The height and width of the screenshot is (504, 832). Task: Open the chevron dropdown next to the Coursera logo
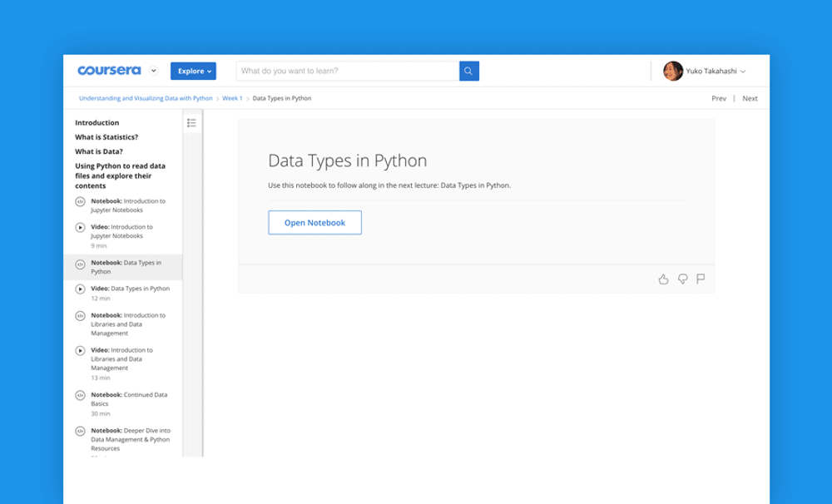[x=153, y=71]
